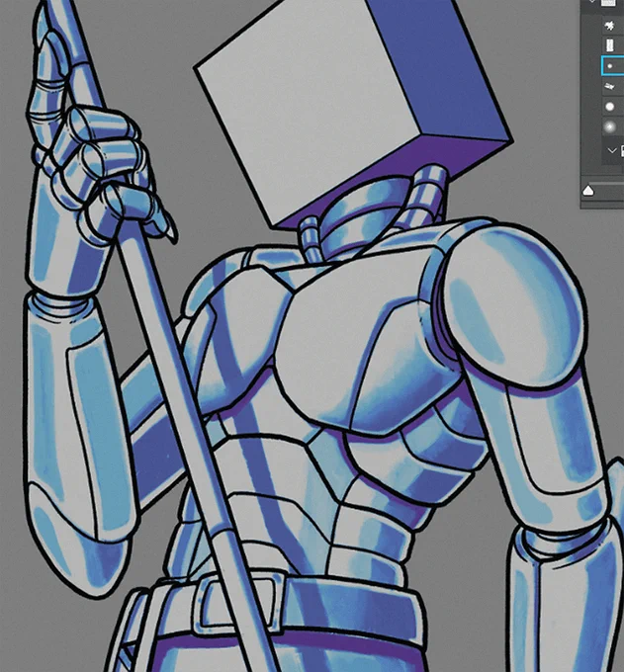
Task: Select the soft glowing round brush preset
Action: point(609,126)
